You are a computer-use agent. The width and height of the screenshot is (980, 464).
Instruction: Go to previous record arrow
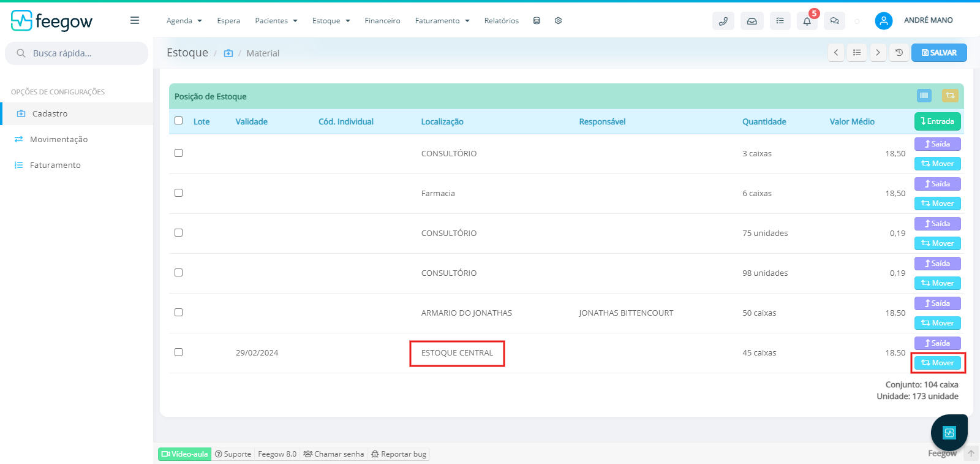tap(836, 53)
